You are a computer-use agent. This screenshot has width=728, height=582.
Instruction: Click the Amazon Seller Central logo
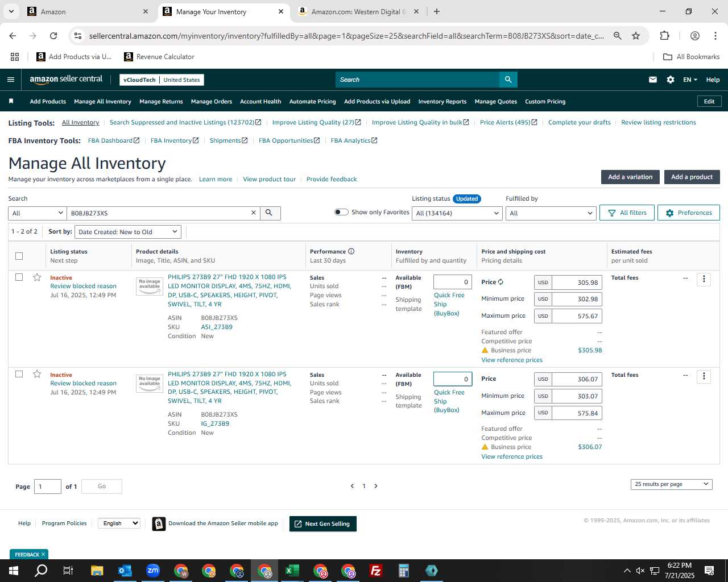(x=66, y=80)
